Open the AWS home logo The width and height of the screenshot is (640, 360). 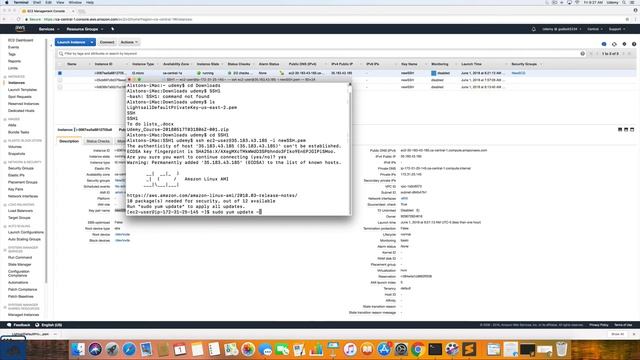tap(20, 29)
